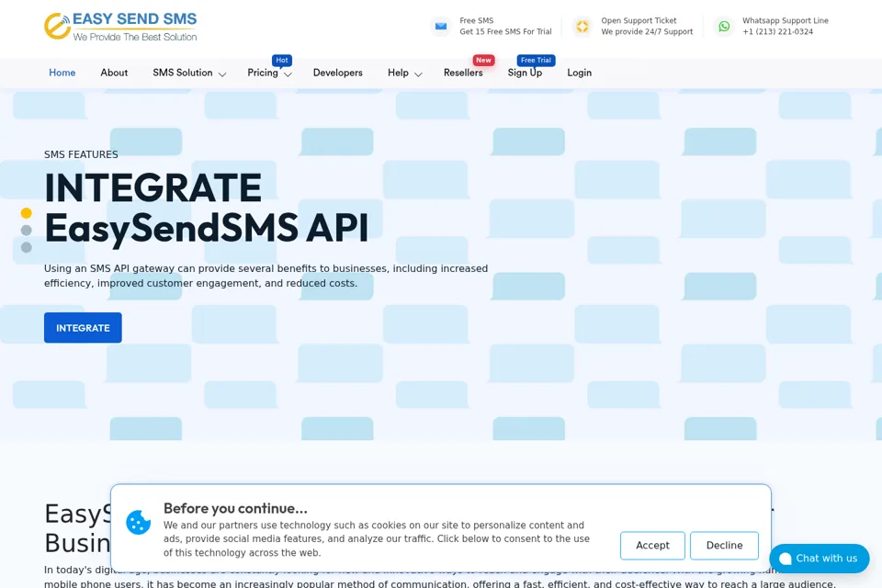Click the Open Support Ticket lifebuoy icon

[x=582, y=26]
